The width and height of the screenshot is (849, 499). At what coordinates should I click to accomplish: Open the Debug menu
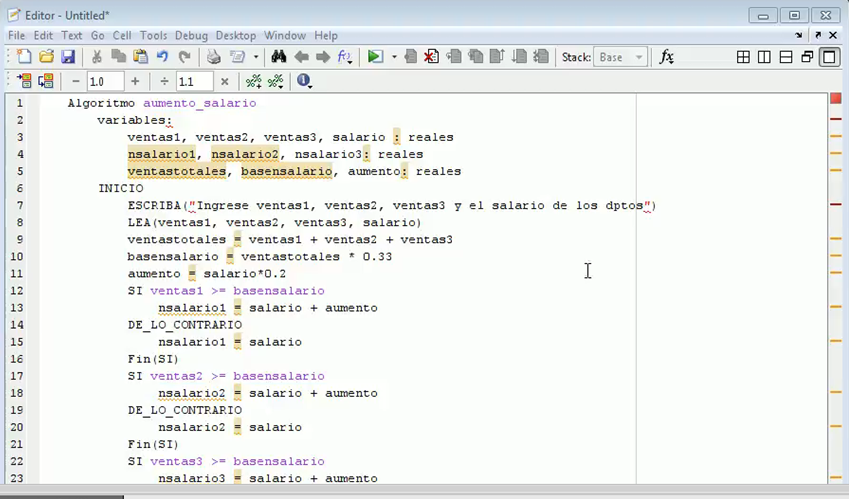pos(191,35)
